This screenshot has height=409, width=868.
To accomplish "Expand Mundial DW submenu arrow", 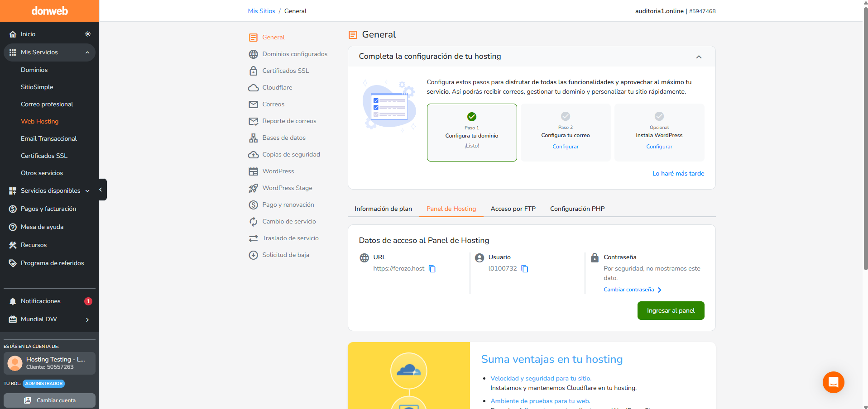I will tap(87, 320).
